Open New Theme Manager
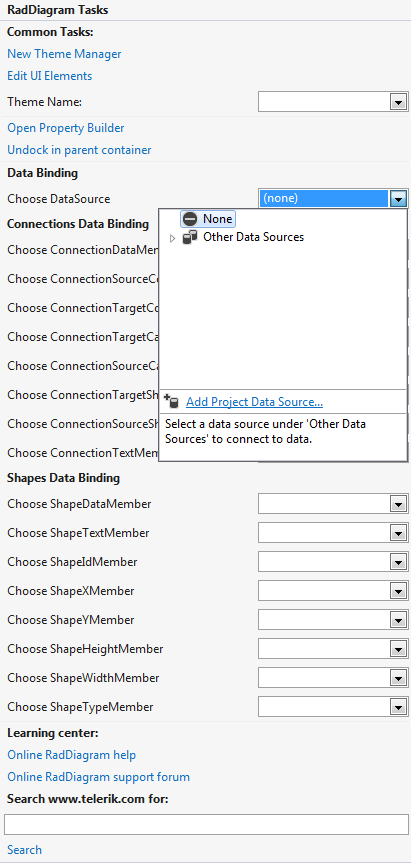 64,54
